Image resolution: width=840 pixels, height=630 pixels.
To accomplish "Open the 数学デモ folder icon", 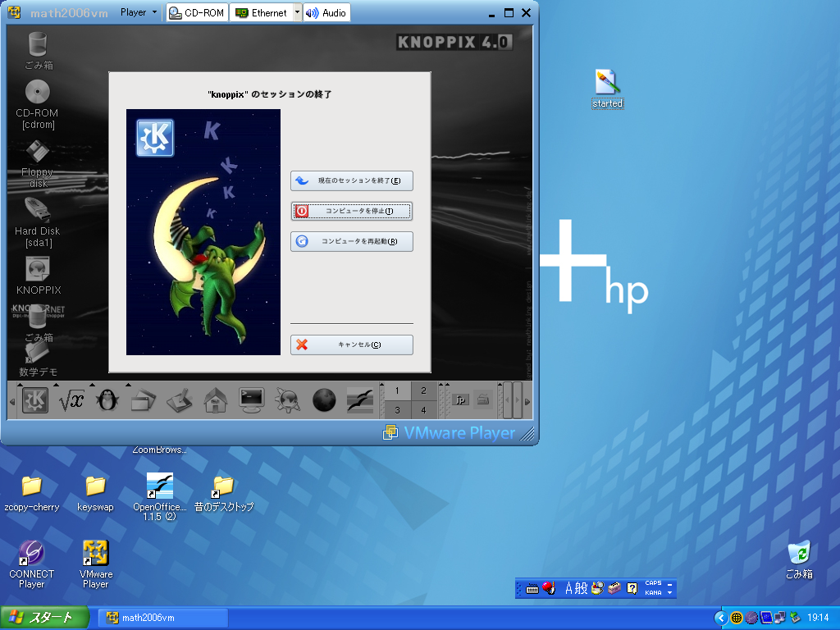I will coord(38,359).
